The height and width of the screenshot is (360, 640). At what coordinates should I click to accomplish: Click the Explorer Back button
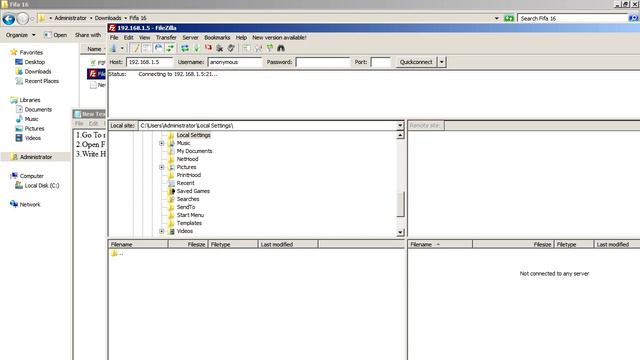tap(9, 18)
